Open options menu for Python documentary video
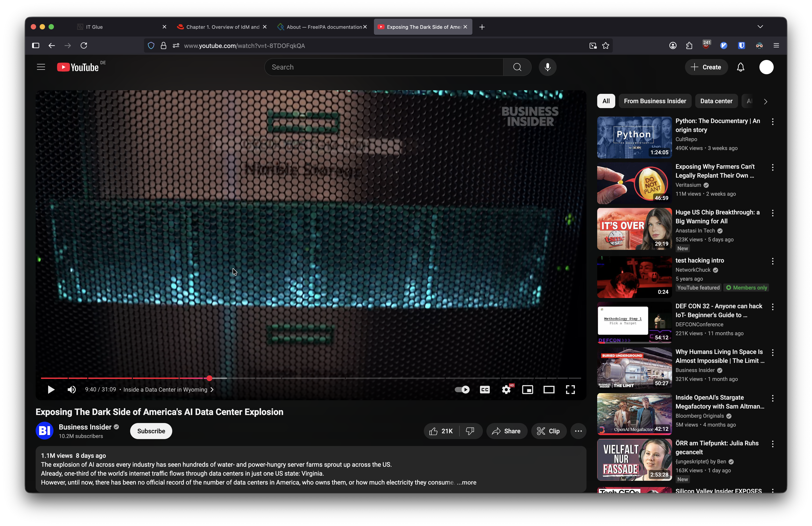812x526 pixels. pyautogui.click(x=772, y=121)
